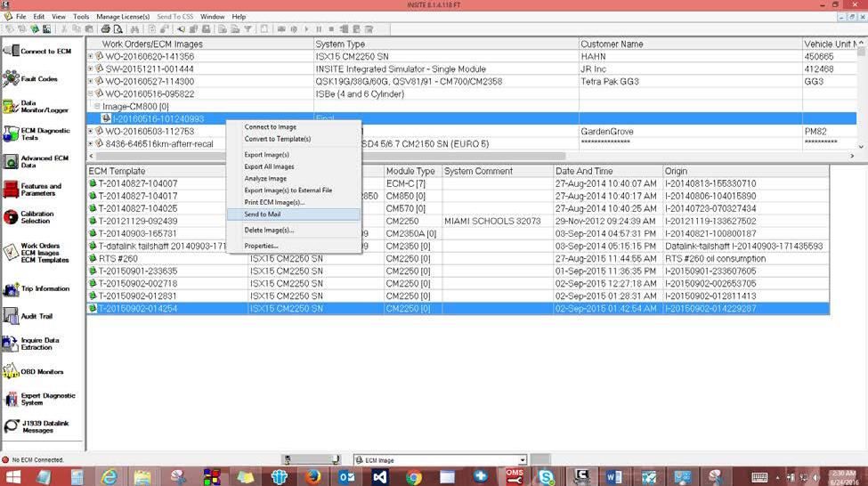Image resolution: width=868 pixels, height=486 pixels.
Task: Open J1939 Datalink Messages
Action: coord(37,426)
